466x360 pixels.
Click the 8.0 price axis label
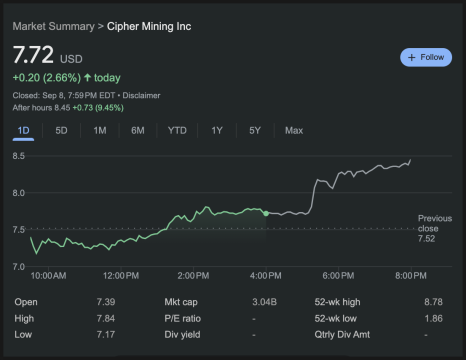[19, 193]
